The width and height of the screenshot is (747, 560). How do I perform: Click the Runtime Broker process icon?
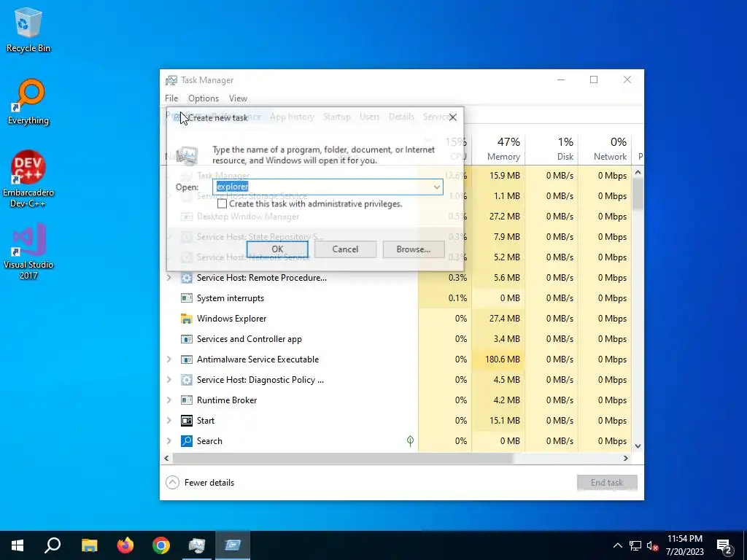[186, 400]
